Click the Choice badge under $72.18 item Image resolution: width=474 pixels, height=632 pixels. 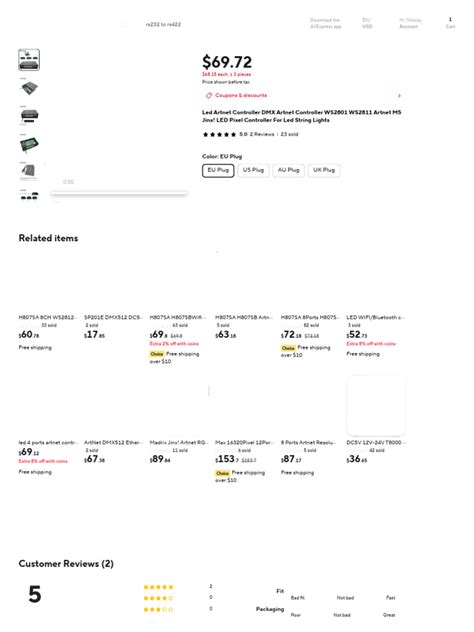point(288,348)
